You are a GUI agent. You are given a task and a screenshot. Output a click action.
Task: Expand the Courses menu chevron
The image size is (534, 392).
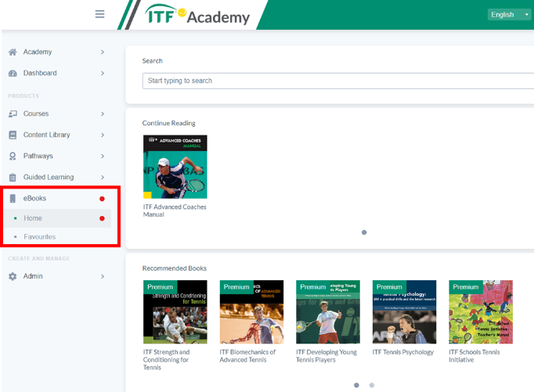tap(103, 113)
